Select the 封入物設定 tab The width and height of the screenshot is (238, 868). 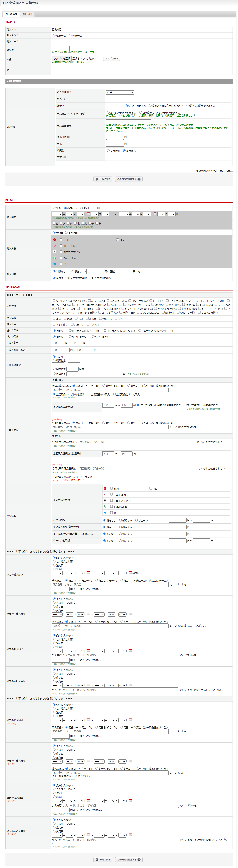pyautogui.click(x=11, y=15)
